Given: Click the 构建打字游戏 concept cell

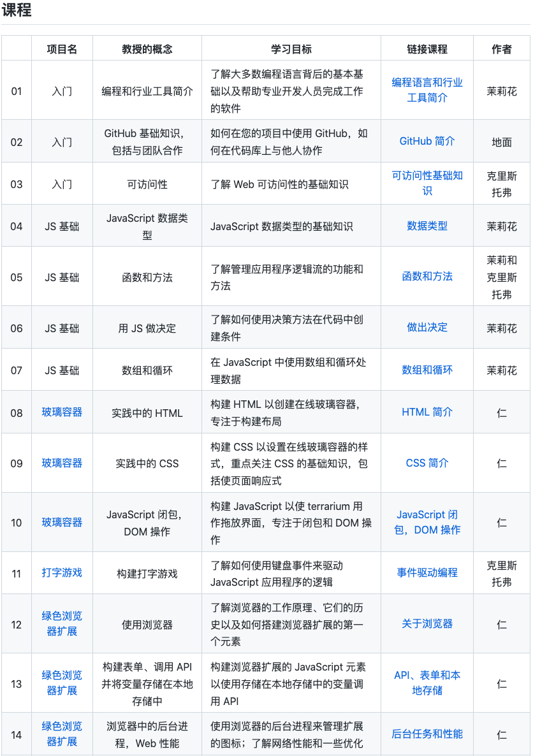Looking at the screenshot, I should click(147, 574).
